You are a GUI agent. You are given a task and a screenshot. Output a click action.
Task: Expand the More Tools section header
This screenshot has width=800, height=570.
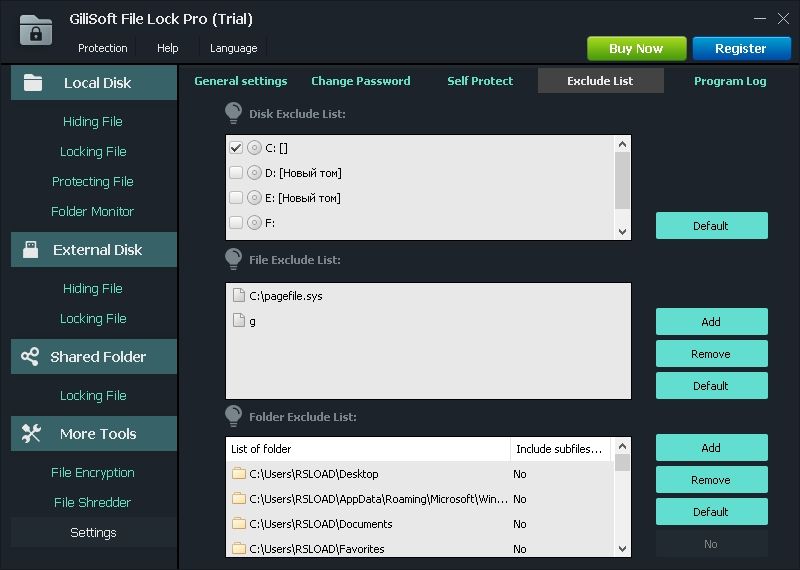94,434
